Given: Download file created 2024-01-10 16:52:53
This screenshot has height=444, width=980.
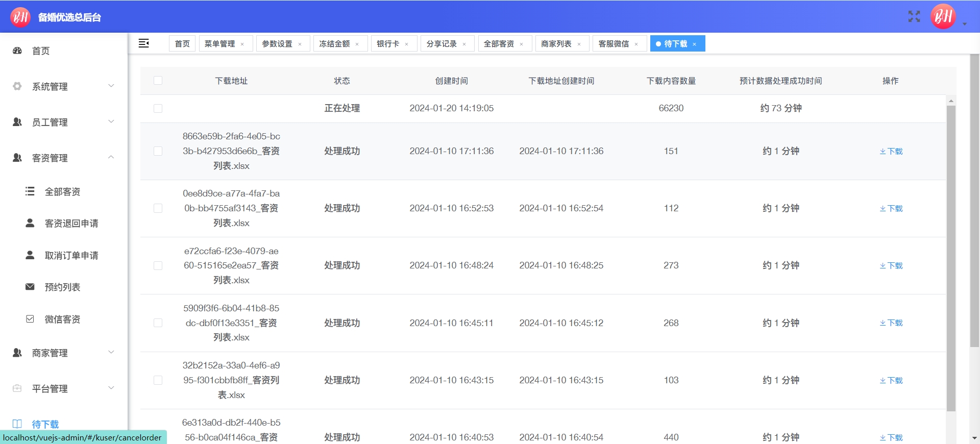Looking at the screenshot, I should pos(891,208).
